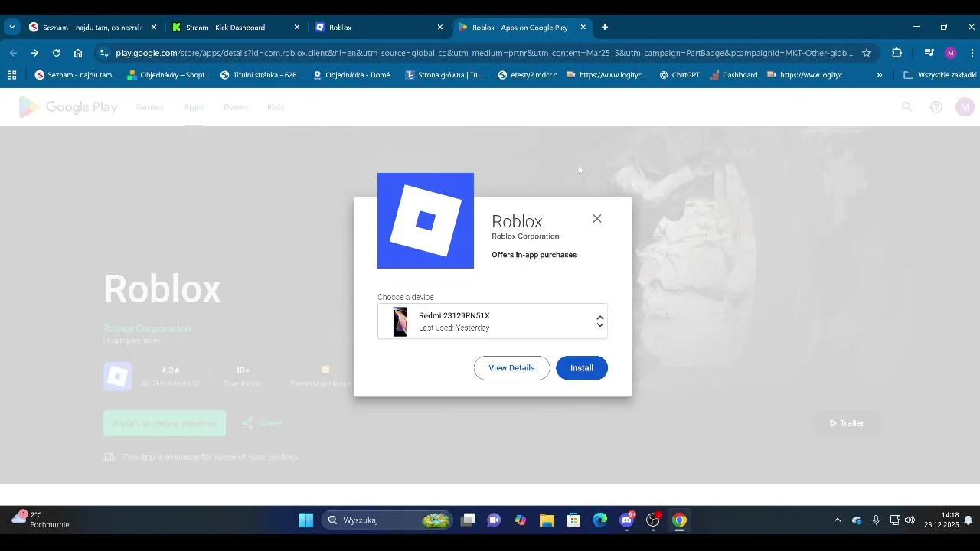980x551 pixels.
Task: Click the Redmi phone thumbnail image
Action: [400, 321]
